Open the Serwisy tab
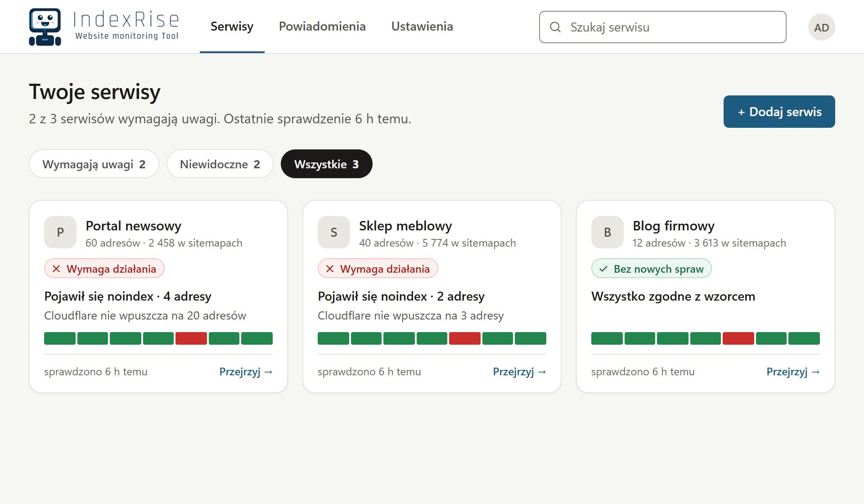 [232, 27]
